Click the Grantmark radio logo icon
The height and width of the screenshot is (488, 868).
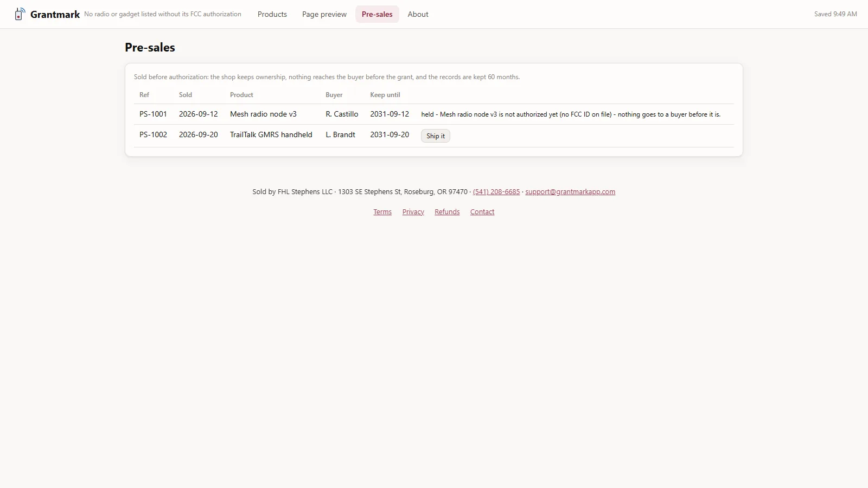point(20,14)
